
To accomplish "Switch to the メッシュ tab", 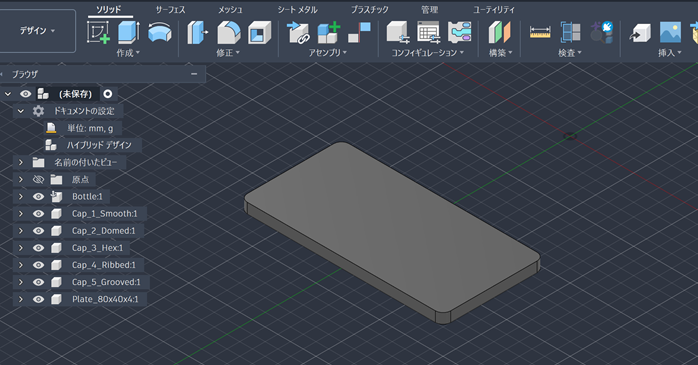I will point(230,9).
